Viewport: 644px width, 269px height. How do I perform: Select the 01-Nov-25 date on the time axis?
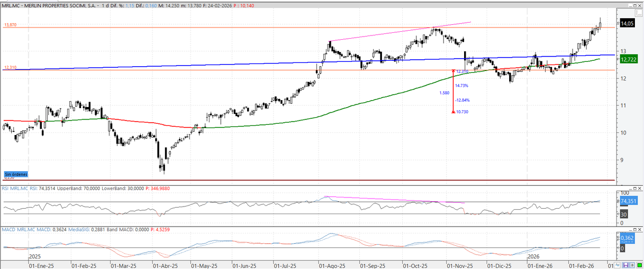tap(460, 266)
